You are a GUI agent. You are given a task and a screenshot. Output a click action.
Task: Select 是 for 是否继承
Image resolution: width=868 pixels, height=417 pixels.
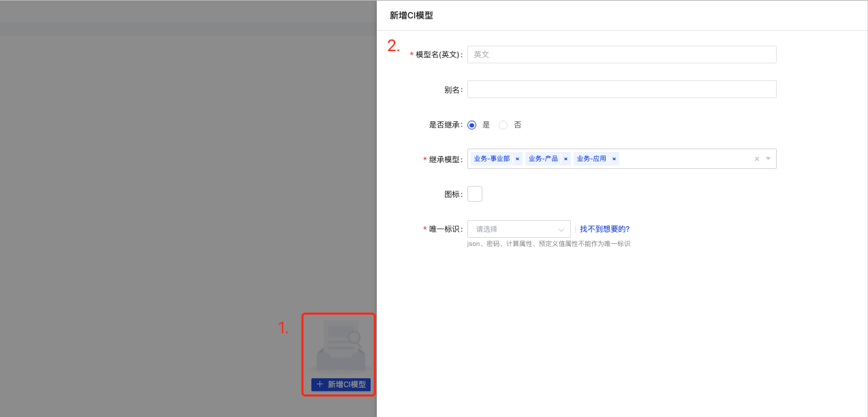coord(472,125)
